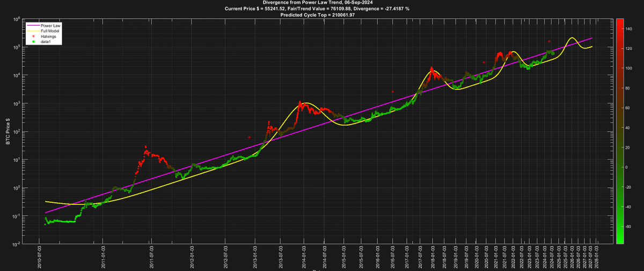Select the 'Full Model' legend label
This screenshot has width=644, height=271.
50,31
